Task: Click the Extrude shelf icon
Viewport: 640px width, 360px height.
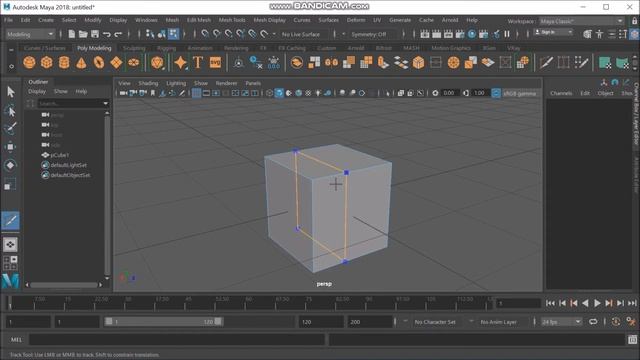Action: click(x=383, y=62)
